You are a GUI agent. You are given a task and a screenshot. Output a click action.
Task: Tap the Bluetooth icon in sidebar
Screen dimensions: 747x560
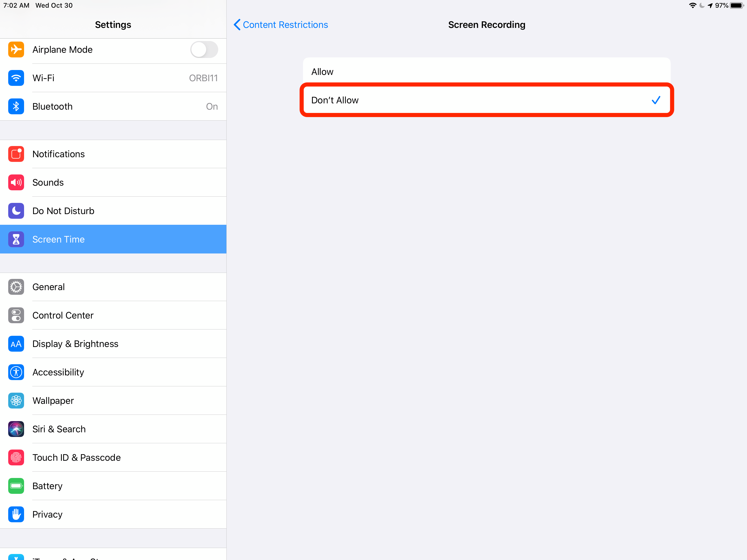[16, 106]
